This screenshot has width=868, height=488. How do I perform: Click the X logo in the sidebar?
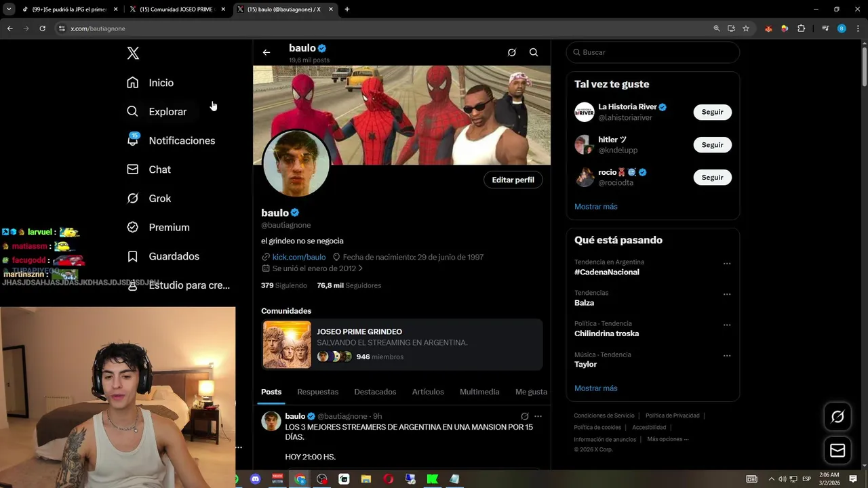pos(133,54)
